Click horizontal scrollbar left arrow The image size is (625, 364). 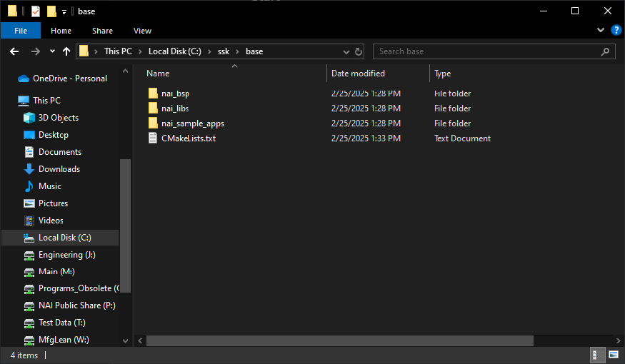click(140, 340)
